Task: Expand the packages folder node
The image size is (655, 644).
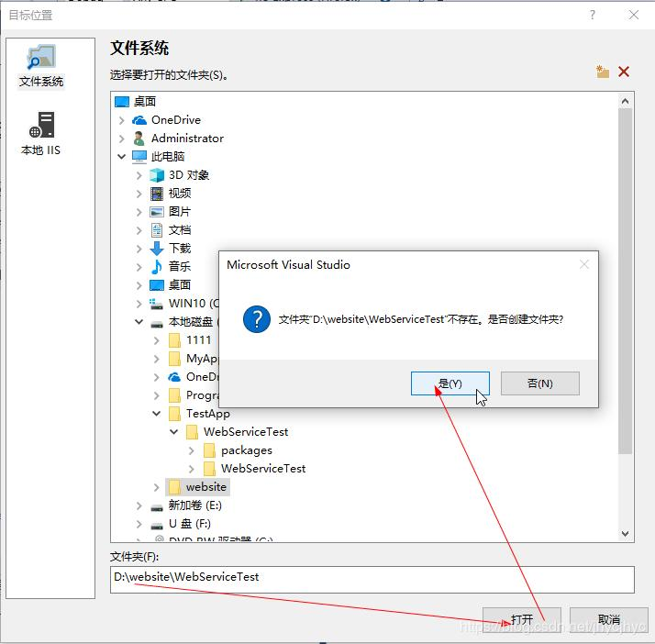Action: point(192,450)
